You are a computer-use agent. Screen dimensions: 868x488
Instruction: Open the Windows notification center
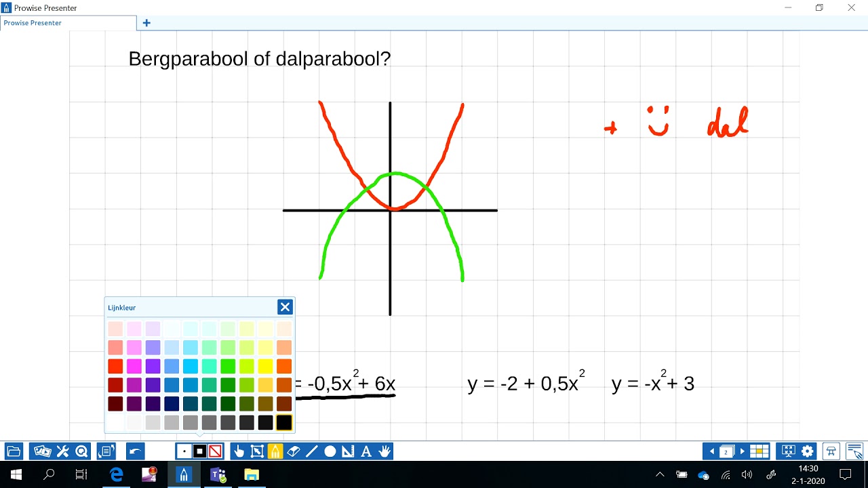[846, 474]
